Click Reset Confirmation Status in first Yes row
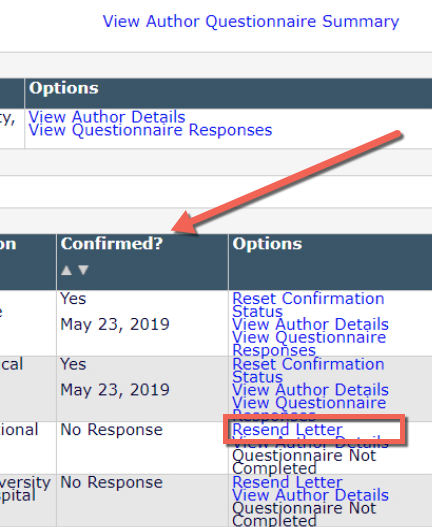The image size is (432, 527). tap(308, 305)
